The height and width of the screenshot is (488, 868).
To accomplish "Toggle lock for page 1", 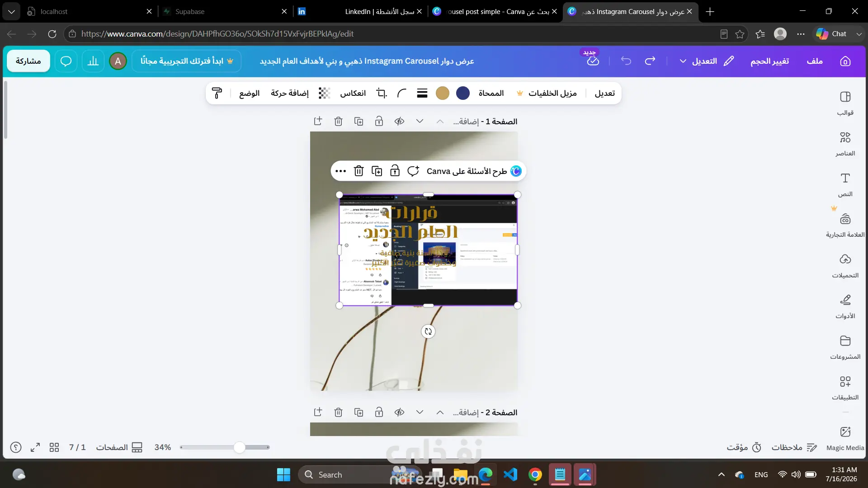I will (x=379, y=121).
